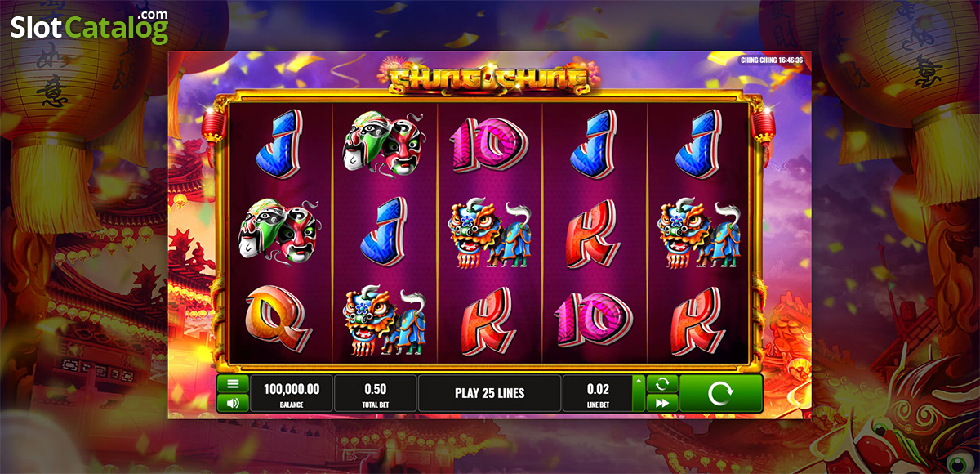980x474 pixels.
Task: Click the pink 10 symbol on reel four
Action: pos(594,317)
